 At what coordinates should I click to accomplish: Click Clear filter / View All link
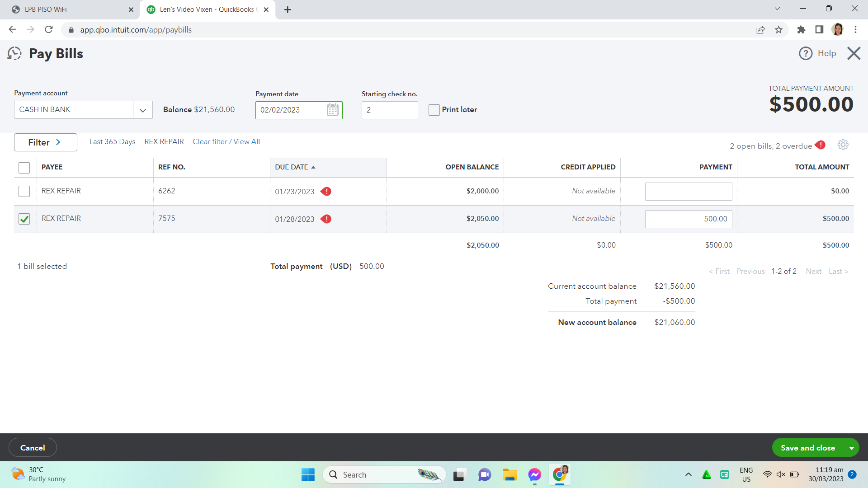tap(226, 142)
